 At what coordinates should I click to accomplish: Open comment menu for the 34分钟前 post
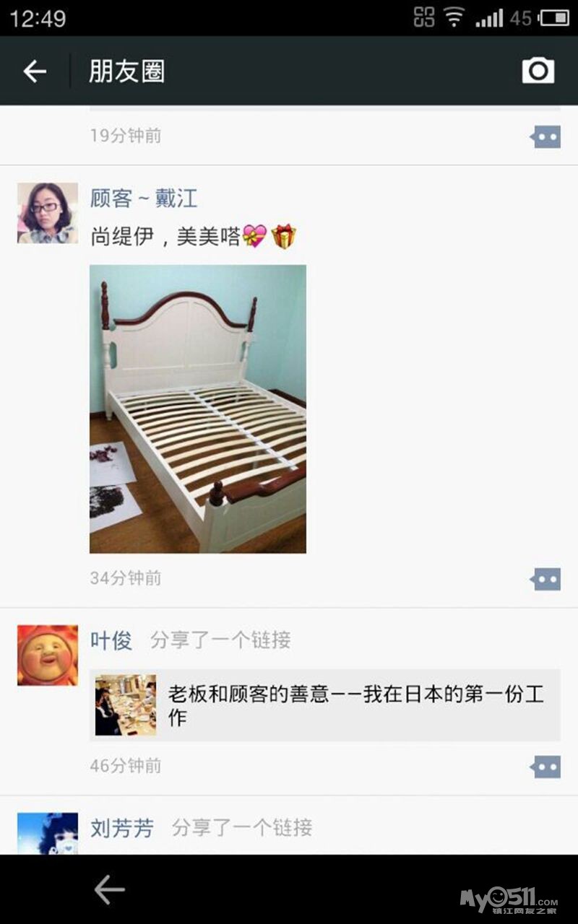point(545,579)
